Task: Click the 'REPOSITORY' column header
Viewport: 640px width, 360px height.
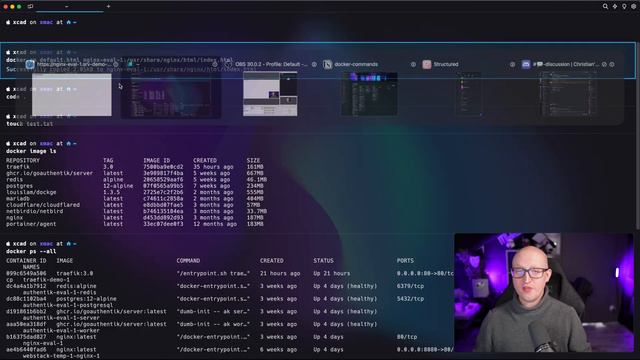Action: point(23,160)
